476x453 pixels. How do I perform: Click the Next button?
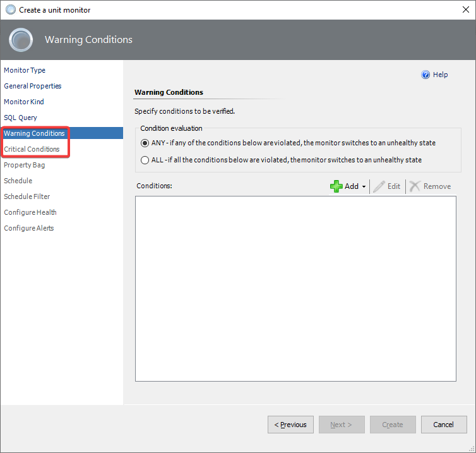coord(342,425)
